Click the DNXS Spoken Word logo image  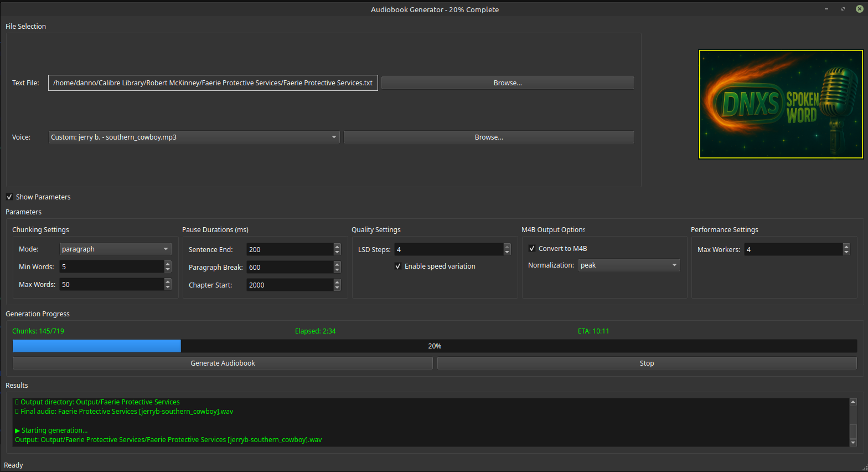pyautogui.click(x=781, y=104)
